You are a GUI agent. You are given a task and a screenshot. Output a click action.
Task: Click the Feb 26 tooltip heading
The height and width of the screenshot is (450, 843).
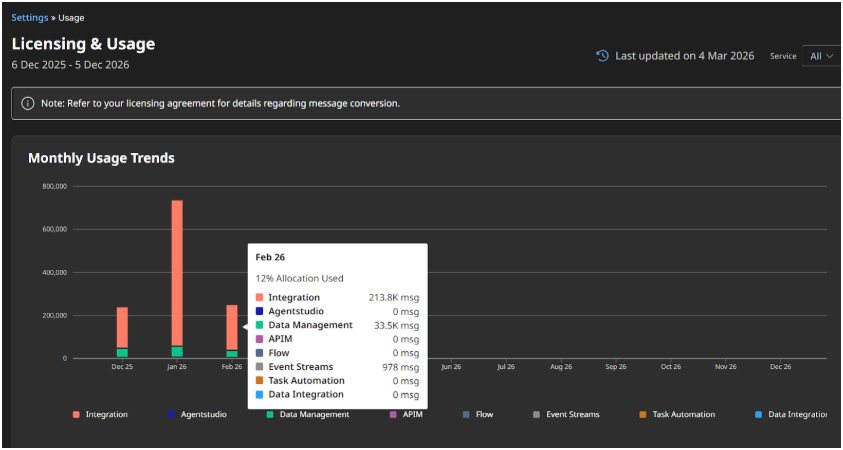[x=270, y=258]
